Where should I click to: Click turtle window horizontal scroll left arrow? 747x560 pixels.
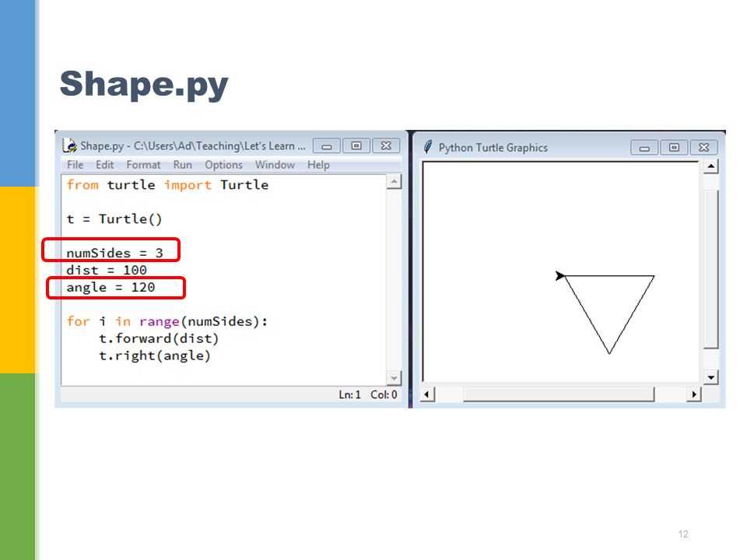coord(427,394)
